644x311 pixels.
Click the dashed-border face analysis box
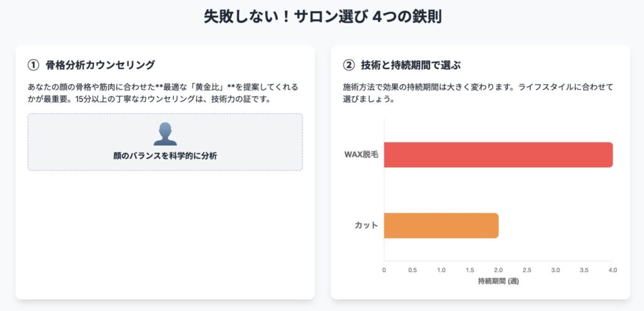coord(165,142)
